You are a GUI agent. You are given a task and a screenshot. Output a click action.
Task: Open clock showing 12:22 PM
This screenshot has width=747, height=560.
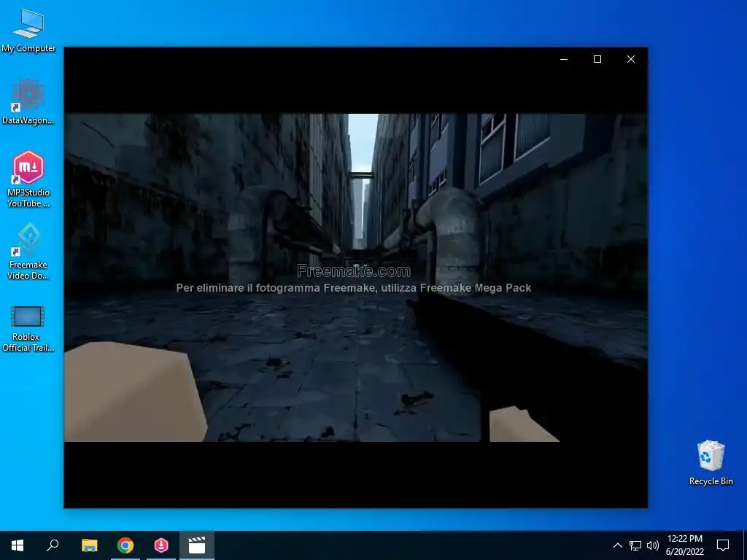(685, 545)
